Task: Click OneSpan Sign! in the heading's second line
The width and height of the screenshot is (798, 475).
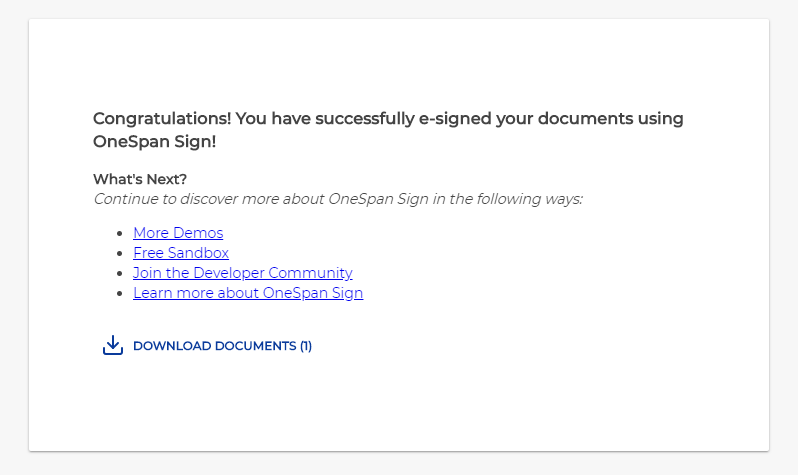Action: (x=155, y=141)
